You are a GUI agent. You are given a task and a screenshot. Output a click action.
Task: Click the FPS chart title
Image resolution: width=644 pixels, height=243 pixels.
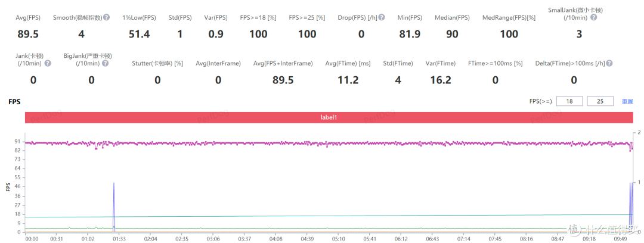[x=14, y=101]
